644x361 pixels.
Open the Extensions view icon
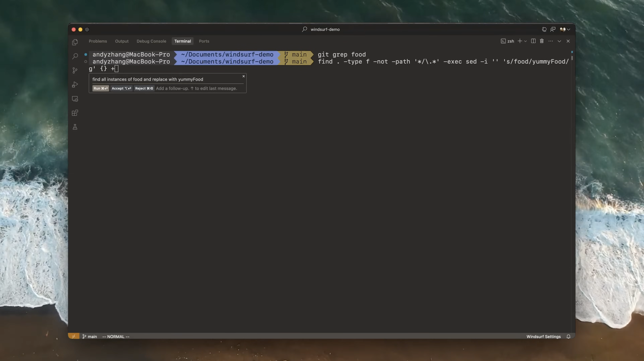coord(75,113)
